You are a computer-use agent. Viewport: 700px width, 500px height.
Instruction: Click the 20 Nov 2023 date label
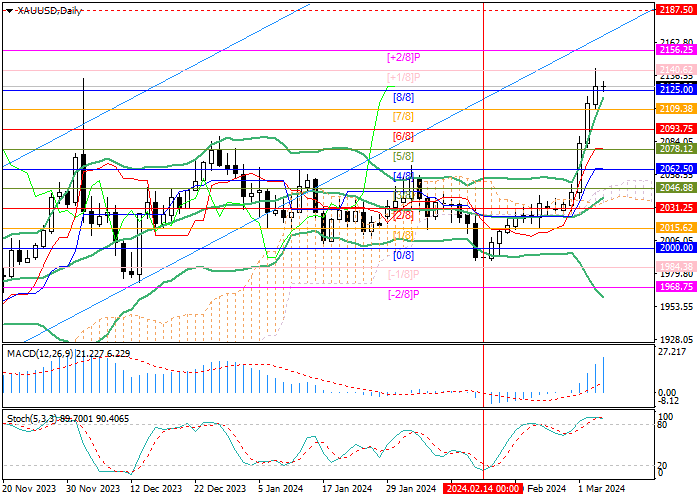point(29,488)
